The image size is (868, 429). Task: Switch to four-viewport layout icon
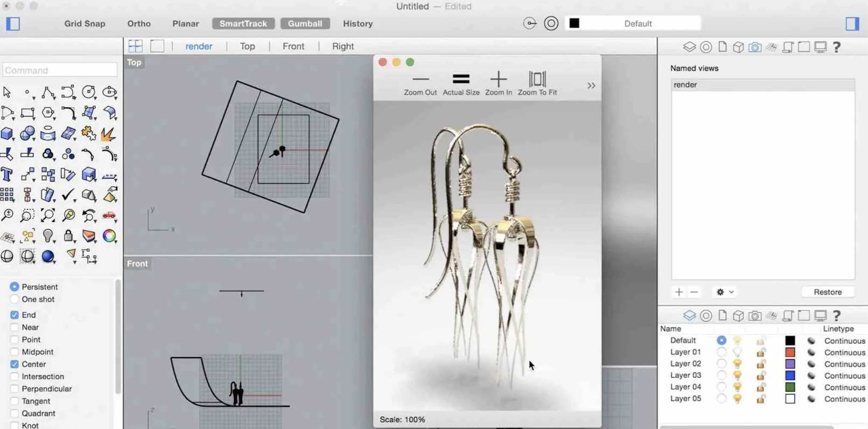click(x=136, y=46)
